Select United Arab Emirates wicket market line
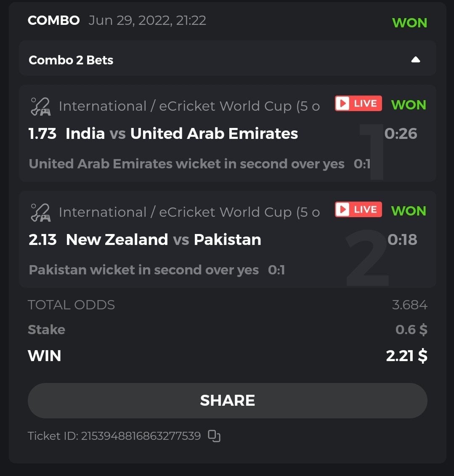The image size is (454, 476). tap(186, 164)
